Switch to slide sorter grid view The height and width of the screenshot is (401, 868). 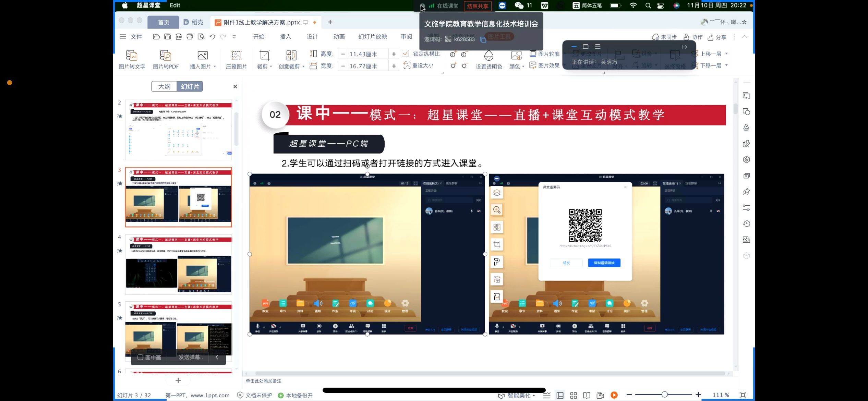574,395
